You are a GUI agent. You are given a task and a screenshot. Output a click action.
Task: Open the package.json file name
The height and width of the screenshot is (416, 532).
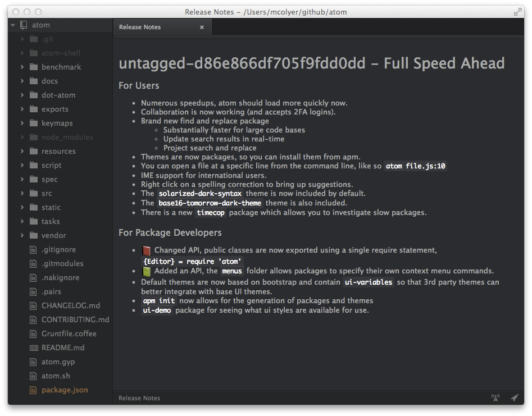point(65,390)
